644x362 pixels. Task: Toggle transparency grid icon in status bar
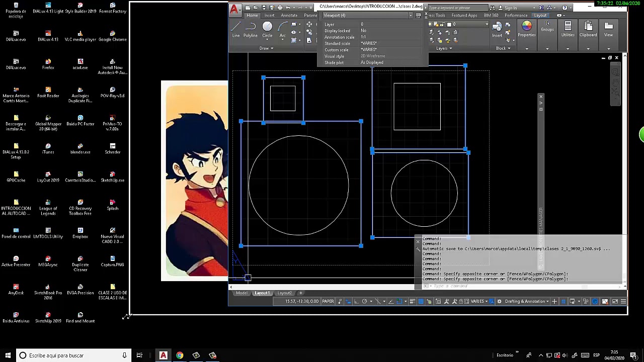(421, 301)
